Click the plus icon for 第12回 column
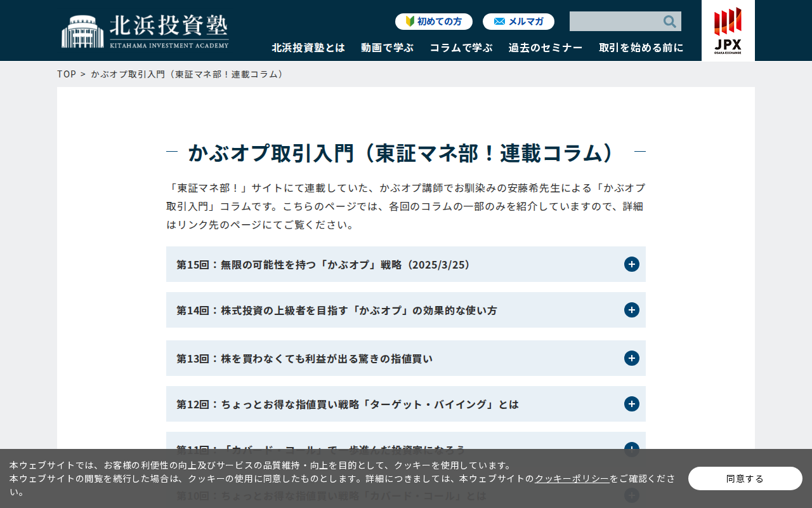 632,404
